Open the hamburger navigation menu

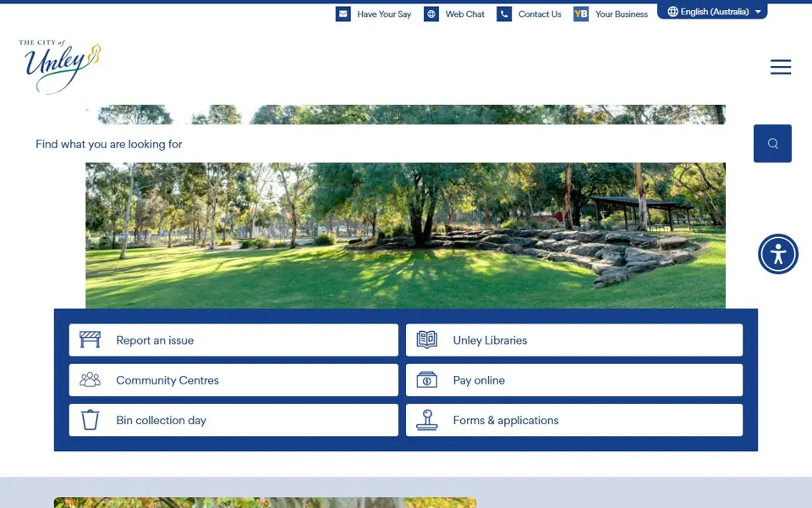click(x=781, y=67)
